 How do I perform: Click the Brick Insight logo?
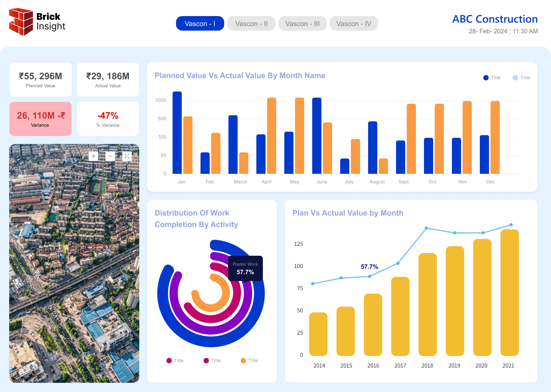pos(37,22)
